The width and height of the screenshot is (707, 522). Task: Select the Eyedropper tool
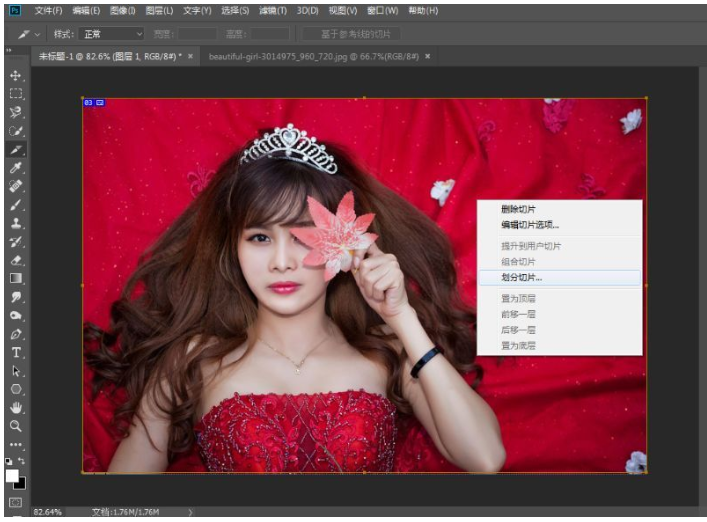(x=16, y=168)
